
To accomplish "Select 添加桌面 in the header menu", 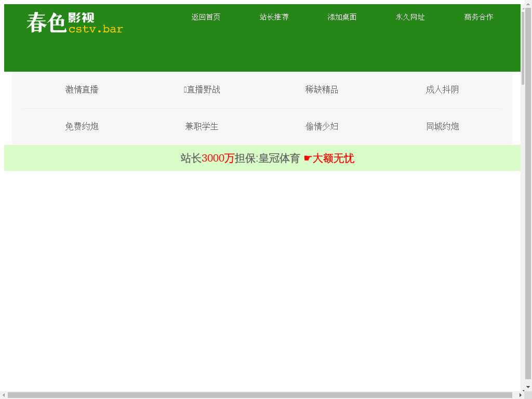I will 342,17.
